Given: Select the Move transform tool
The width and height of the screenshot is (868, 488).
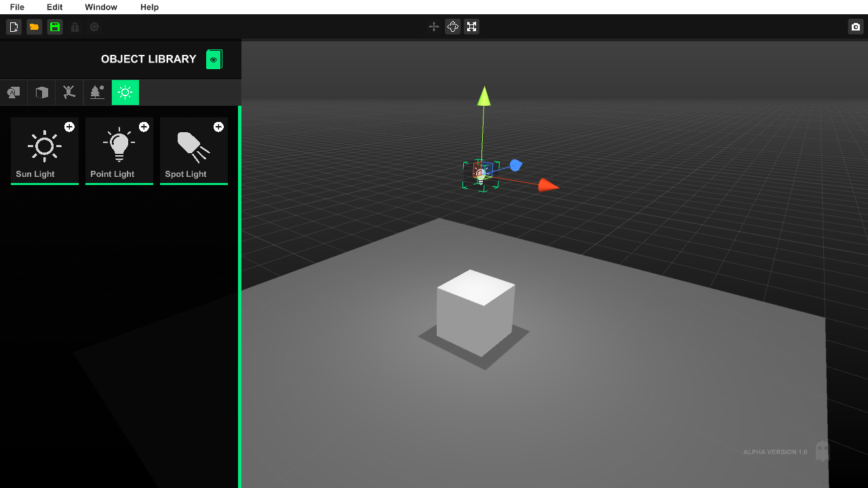Looking at the screenshot, I should tap(433, 26).
